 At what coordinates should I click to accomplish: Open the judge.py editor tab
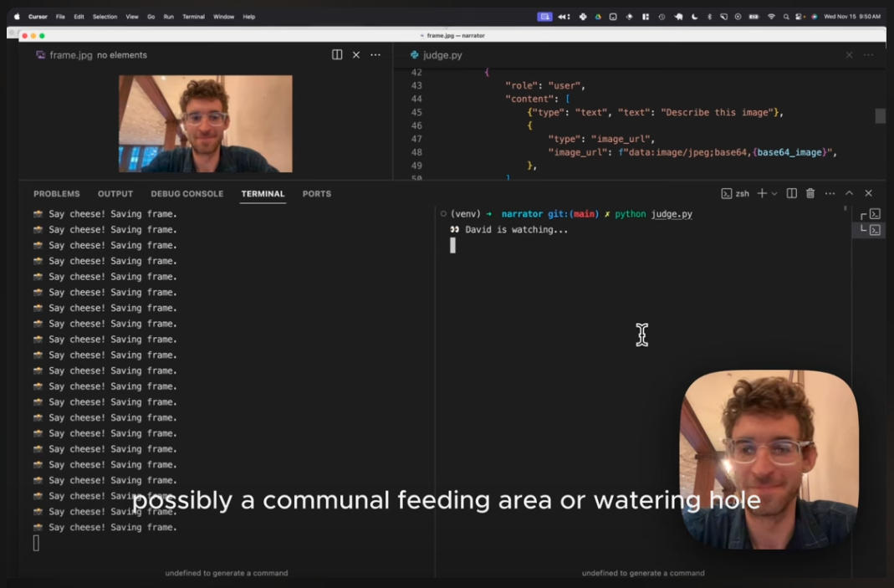pyautogui.click(x=442, y=55)
